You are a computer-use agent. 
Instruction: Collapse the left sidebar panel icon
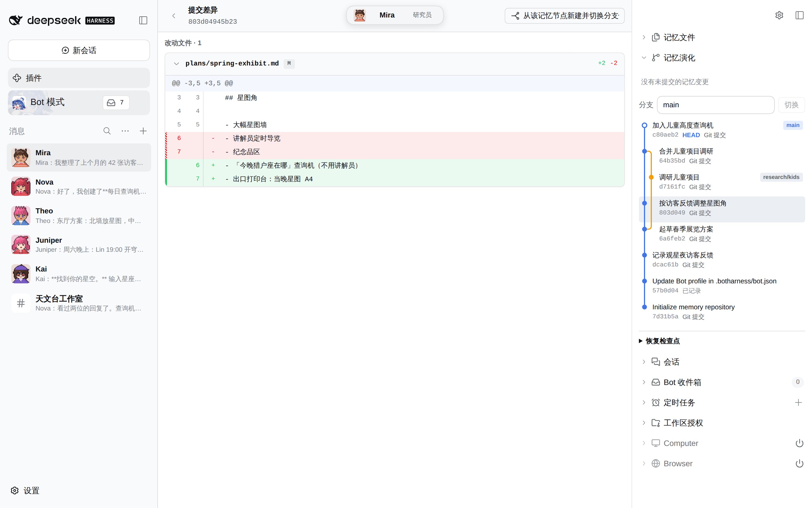[143, 21]
